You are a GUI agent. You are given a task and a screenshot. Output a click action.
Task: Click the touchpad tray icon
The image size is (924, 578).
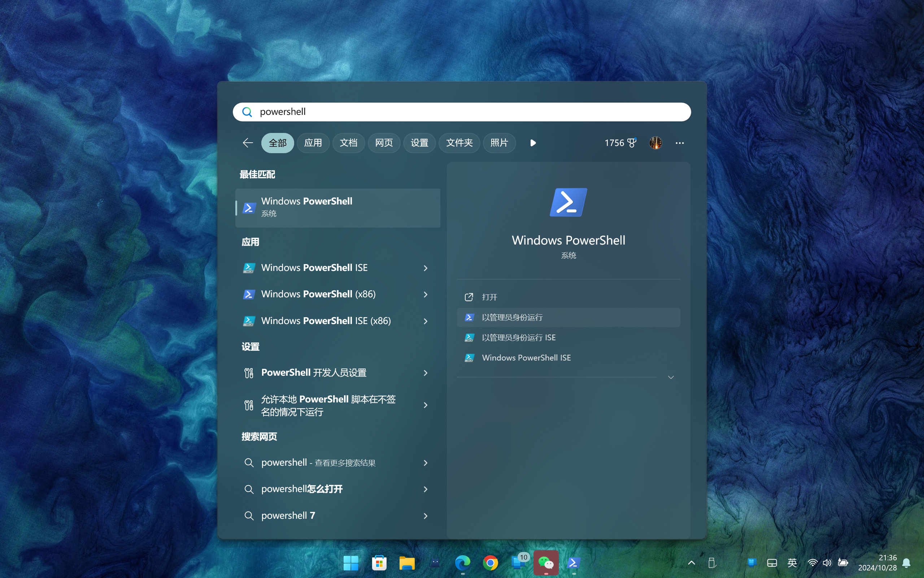(772, 563)
